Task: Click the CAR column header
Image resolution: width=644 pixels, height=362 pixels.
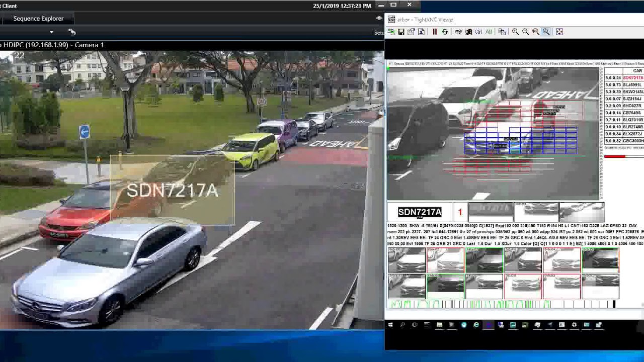Action: coord(637,71)
